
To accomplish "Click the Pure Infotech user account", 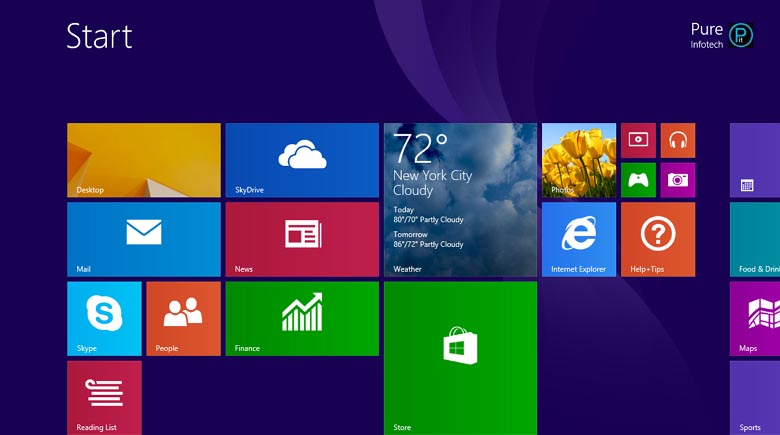I will (x=722, y=36).
